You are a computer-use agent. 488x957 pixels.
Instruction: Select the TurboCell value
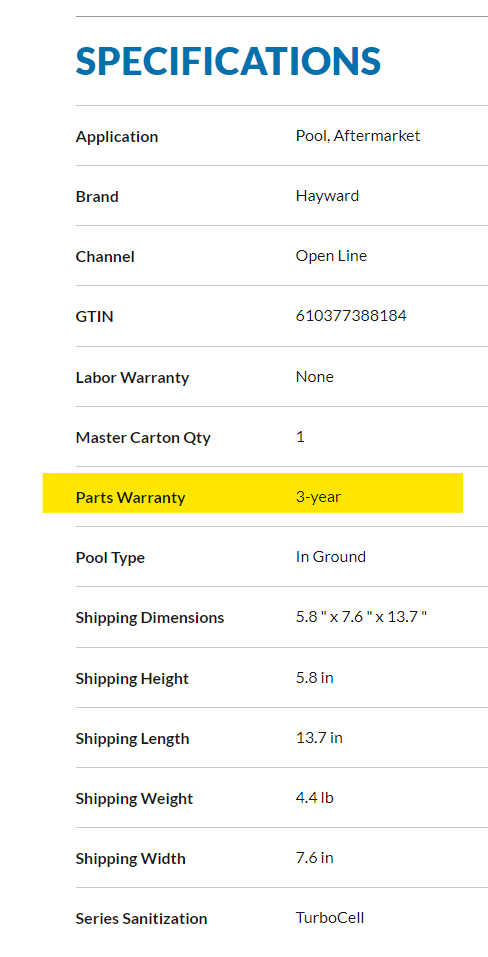click(x=330, y=917)
